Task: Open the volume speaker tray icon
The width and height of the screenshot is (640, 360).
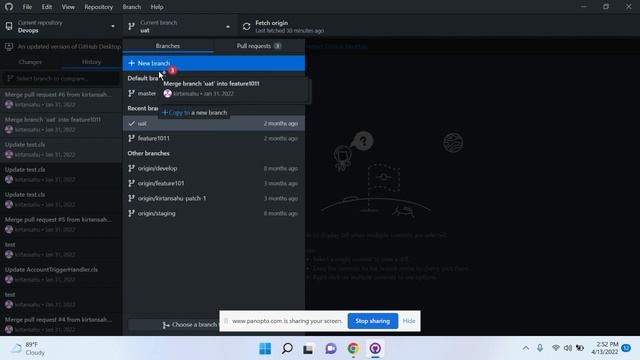Action: tap(568, 348)
